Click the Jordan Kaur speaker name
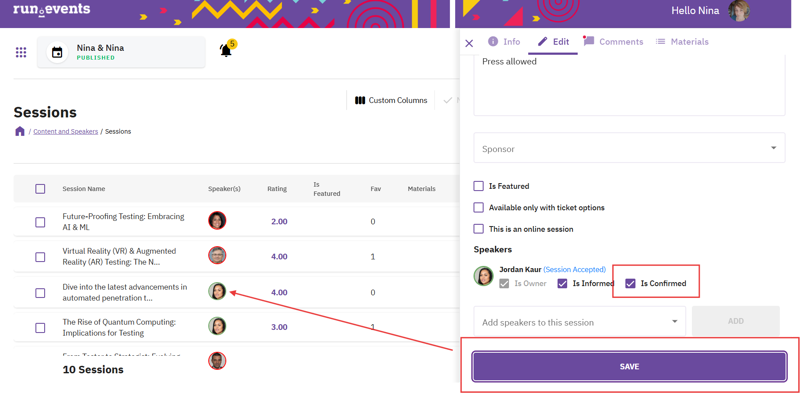The height and width of the screenshot is (393, 800). [x=519, y=269]
